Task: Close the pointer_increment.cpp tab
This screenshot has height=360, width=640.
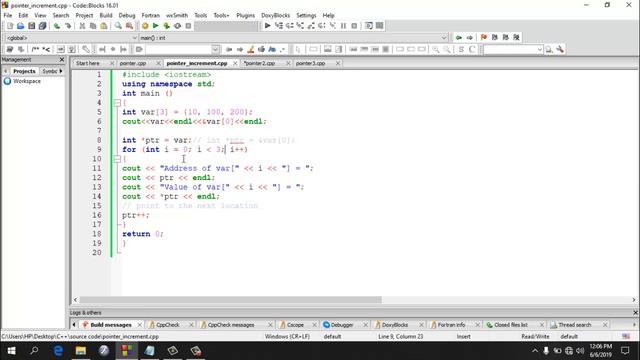Action: 235,63
